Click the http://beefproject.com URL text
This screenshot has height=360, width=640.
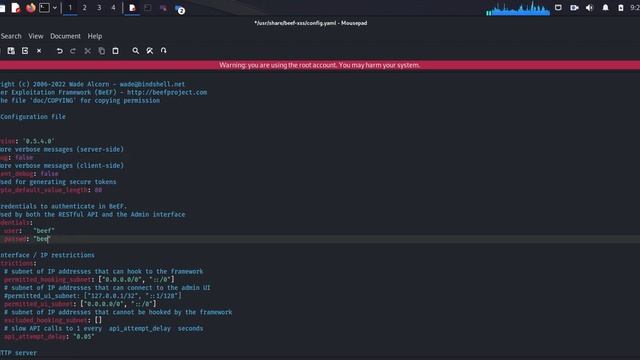[x=167, y=92]
